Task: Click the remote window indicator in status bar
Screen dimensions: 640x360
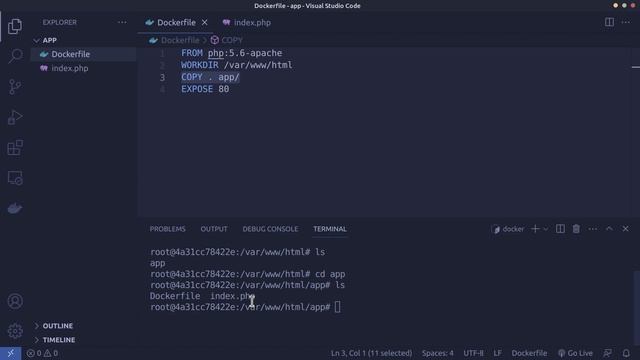Action: pos(11,353)
